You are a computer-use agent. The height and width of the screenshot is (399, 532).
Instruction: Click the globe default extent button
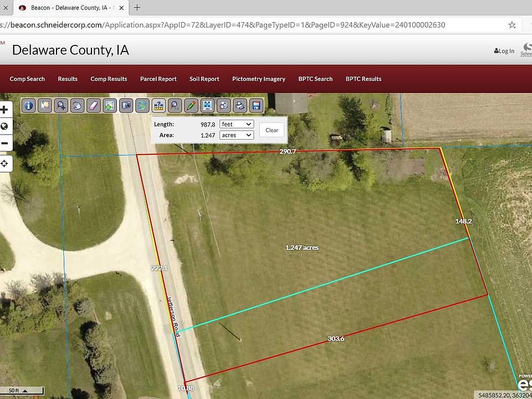tap(5, 126)
